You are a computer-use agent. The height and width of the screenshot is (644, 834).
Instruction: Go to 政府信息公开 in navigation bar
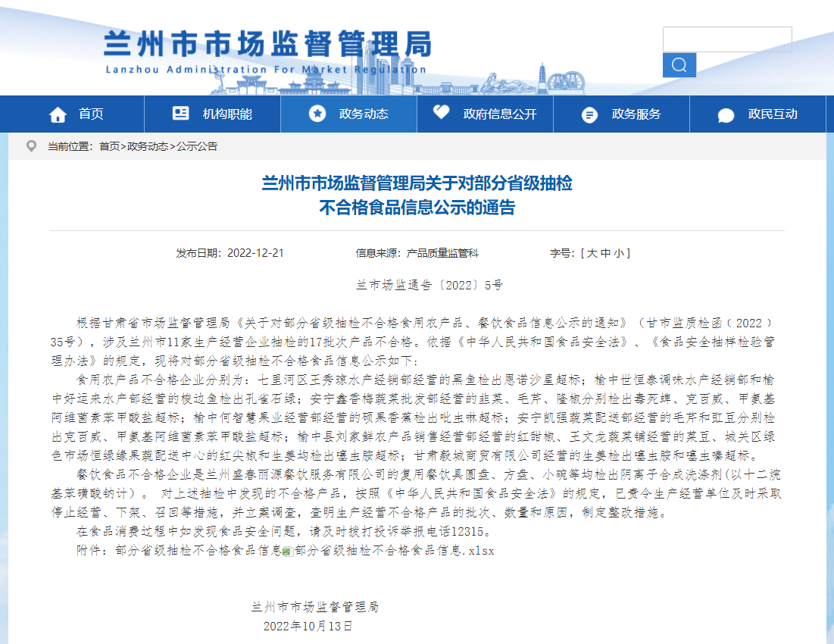(x=500, y=114)
